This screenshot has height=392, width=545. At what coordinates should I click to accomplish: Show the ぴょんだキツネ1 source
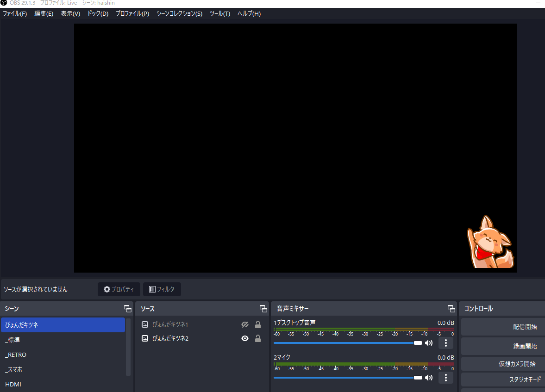244,324
